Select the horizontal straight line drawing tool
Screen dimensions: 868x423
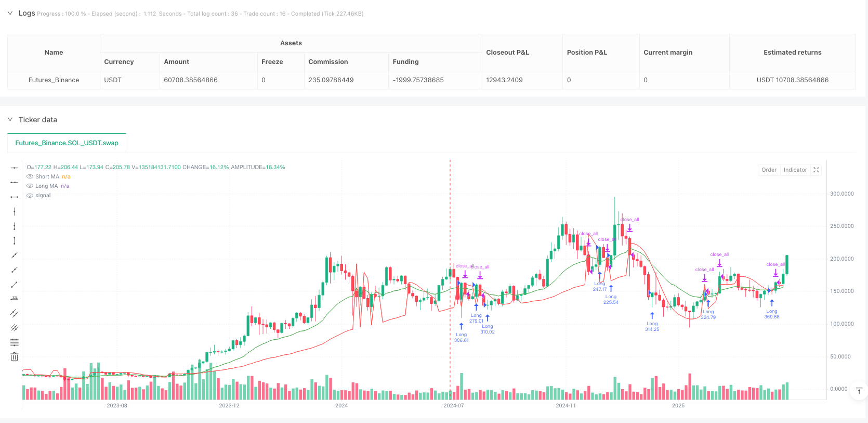(15, 168)
